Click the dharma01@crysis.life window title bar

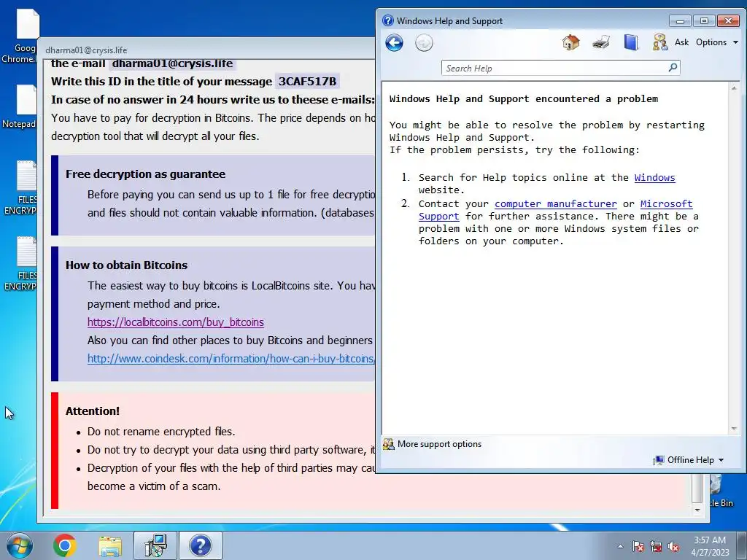tap(207, 50)
